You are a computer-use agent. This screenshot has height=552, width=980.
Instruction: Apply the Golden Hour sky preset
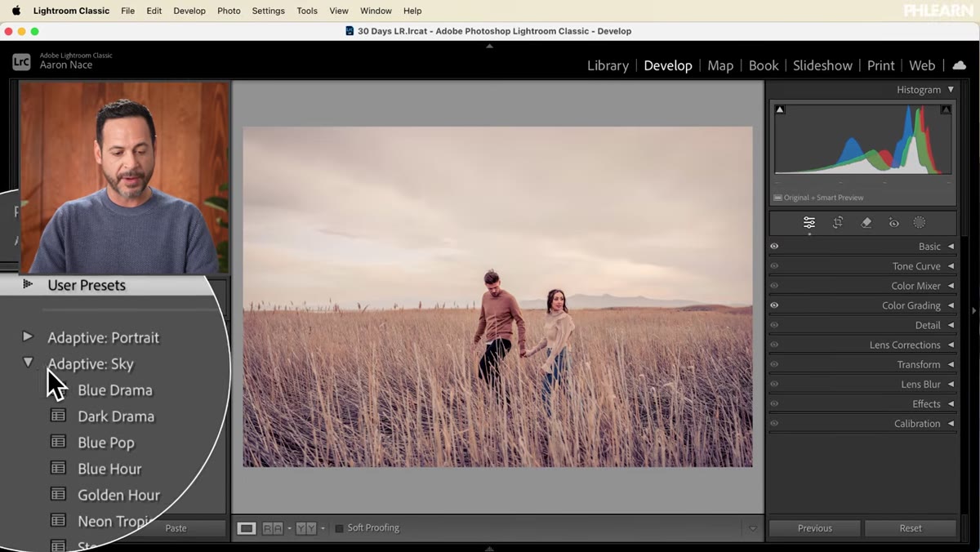118,495
